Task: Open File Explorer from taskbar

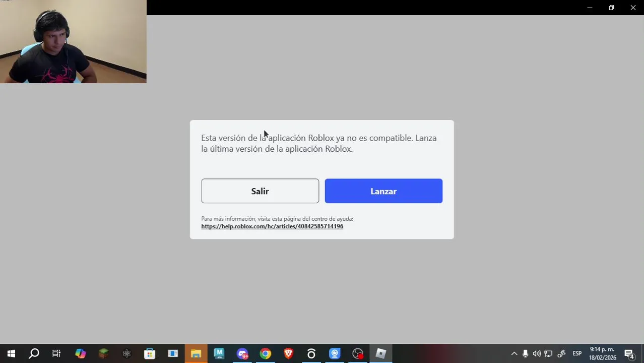Action: click(196, 353)
